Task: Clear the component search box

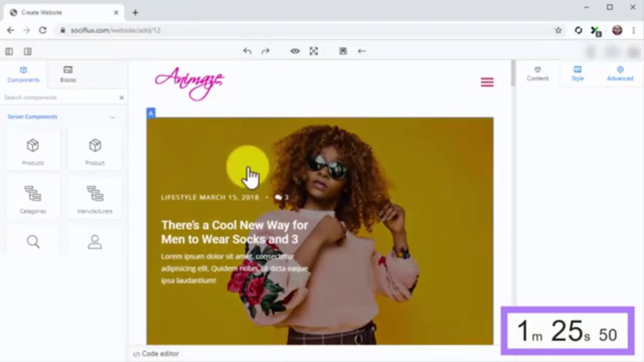Action: pyautogui.click(x=121, y=98)
